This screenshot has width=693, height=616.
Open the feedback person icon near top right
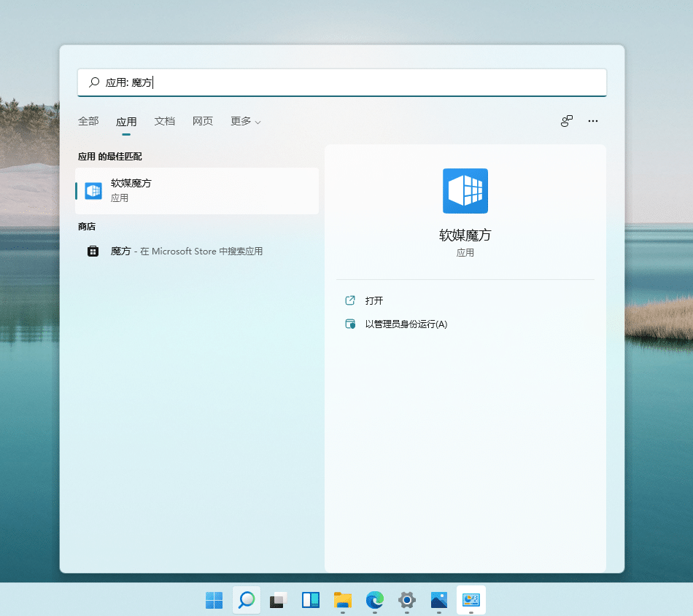(567, 121)
